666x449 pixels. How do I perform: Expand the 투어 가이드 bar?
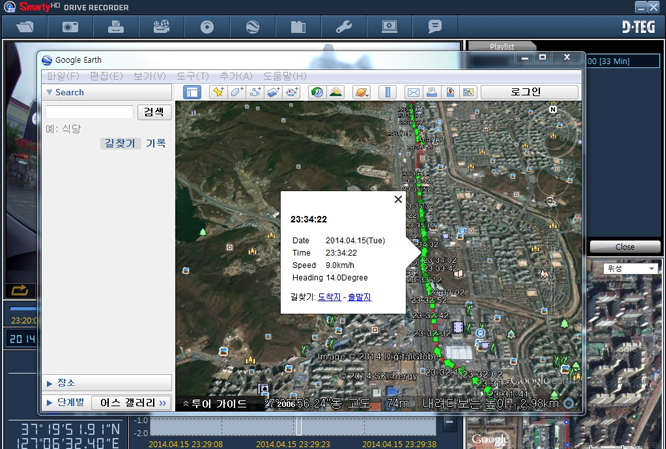click(215, 404)
